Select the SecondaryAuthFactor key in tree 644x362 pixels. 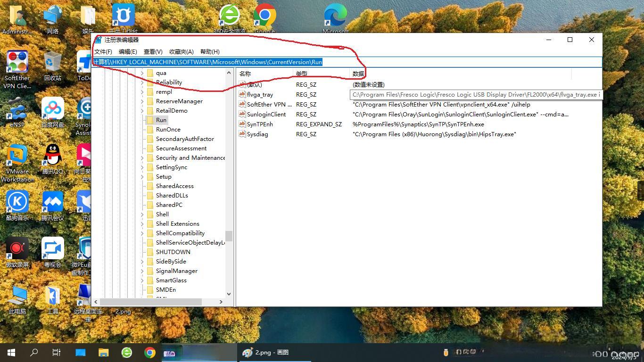[x=185, y=139]
